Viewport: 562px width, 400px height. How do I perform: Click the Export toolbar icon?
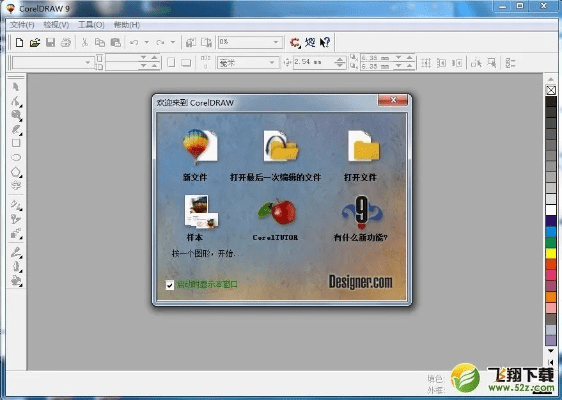206,43
